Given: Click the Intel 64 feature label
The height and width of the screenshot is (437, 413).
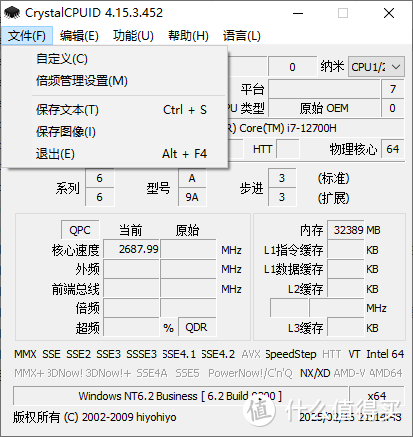Looking at the screenshot, I should (x=385, y=354).
